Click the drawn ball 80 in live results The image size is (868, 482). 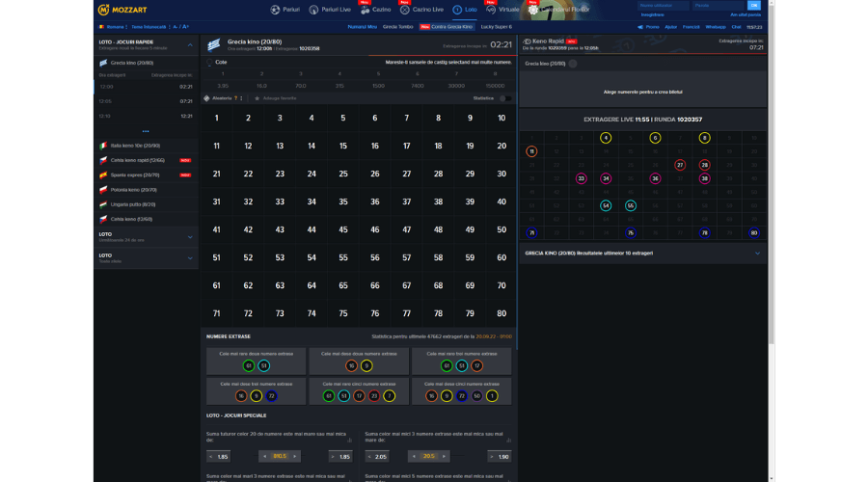(x=754, y=233)
